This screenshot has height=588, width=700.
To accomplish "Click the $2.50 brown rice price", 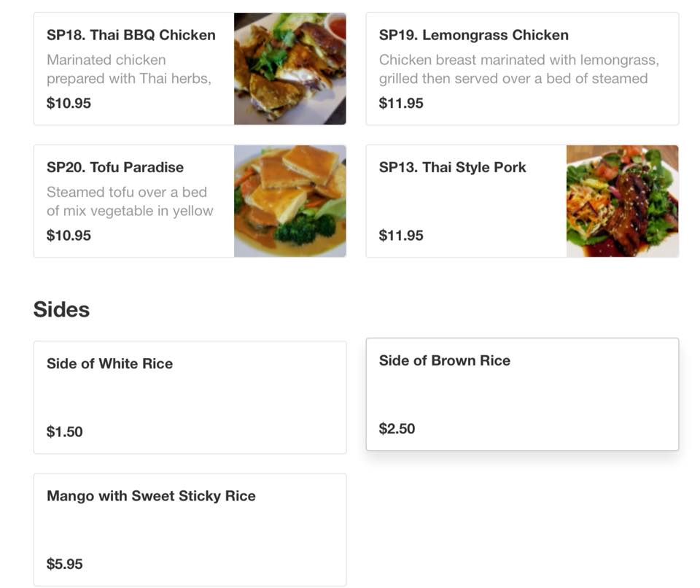I will click(x=397, y=428).
